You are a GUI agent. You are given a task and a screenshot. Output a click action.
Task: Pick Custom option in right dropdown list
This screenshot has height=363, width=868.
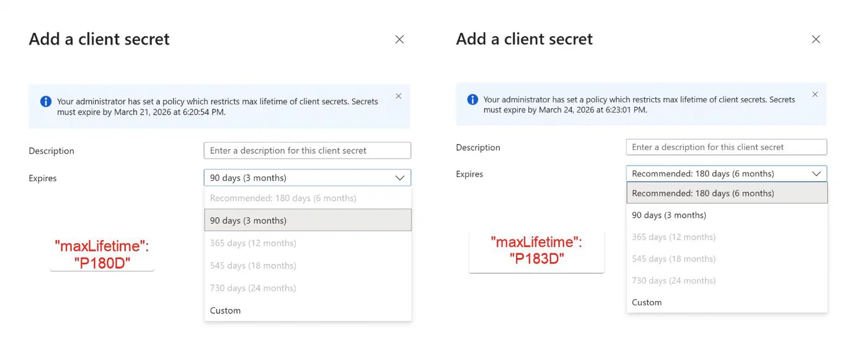(727, 302)
